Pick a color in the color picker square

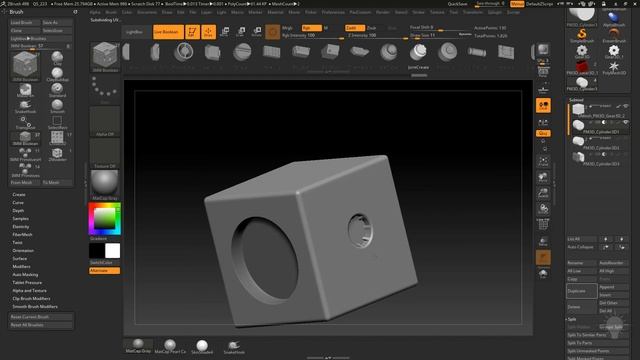click(x=104, y=219)
